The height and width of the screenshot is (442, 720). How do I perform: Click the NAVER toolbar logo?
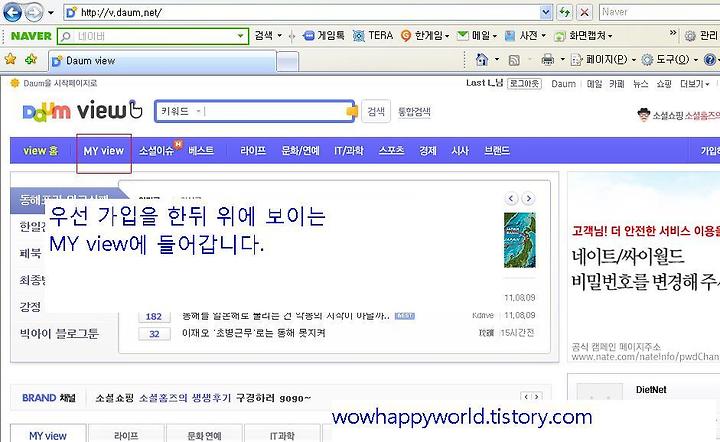click(x=31, y=36)
